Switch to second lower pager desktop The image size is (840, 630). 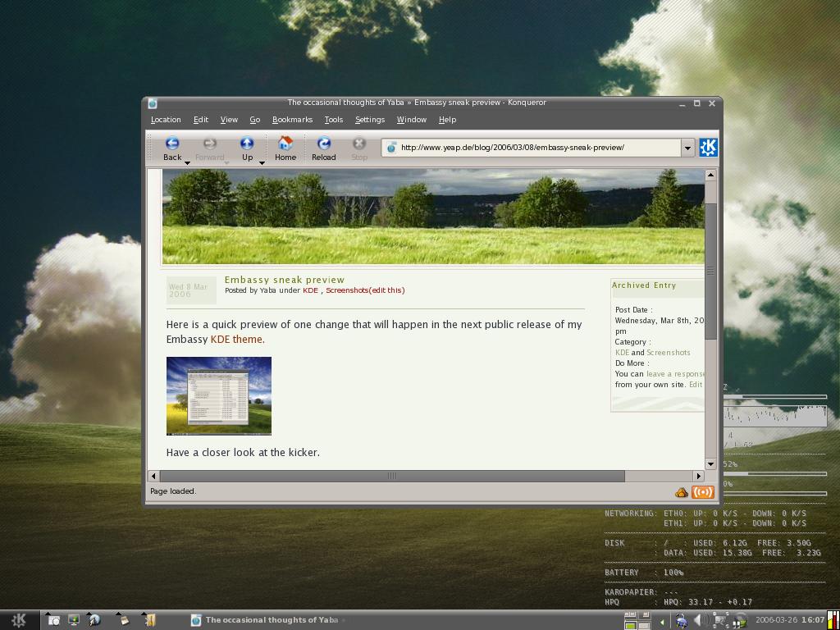coord(644,625)
